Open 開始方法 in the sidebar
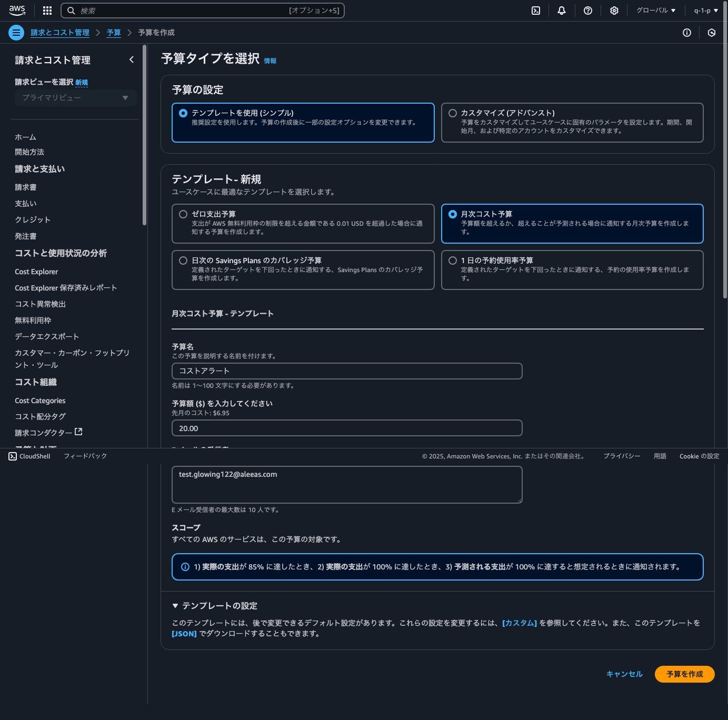 tap(29, 152)
